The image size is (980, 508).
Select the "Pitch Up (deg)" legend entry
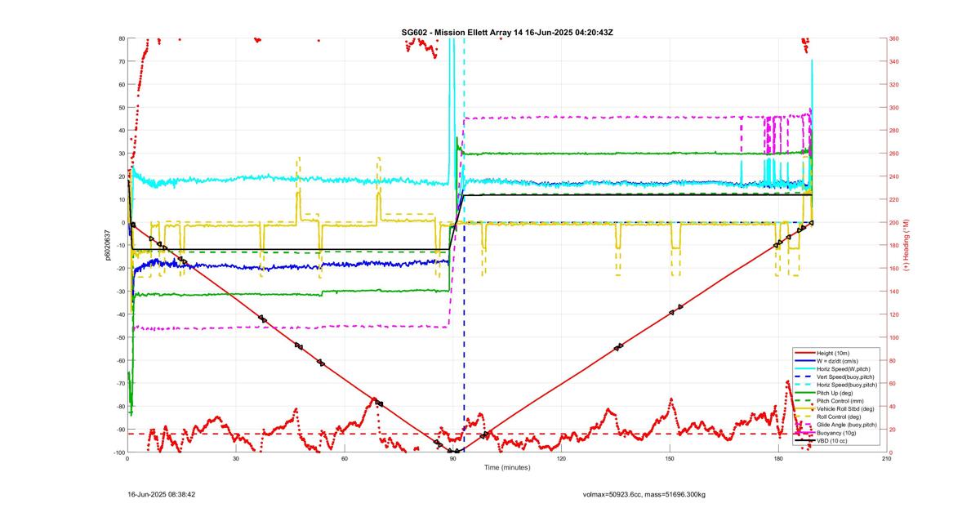pos(835,393)
